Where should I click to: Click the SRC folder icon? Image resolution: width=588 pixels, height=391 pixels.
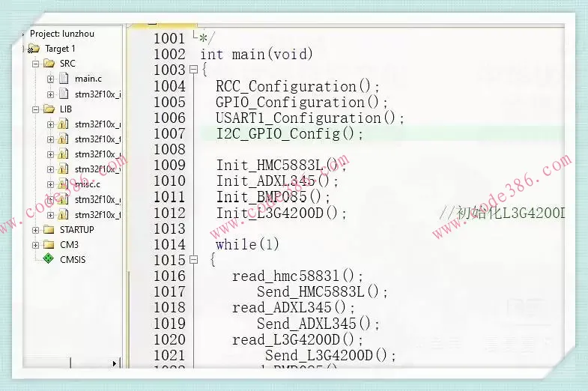tap(49, 64)
